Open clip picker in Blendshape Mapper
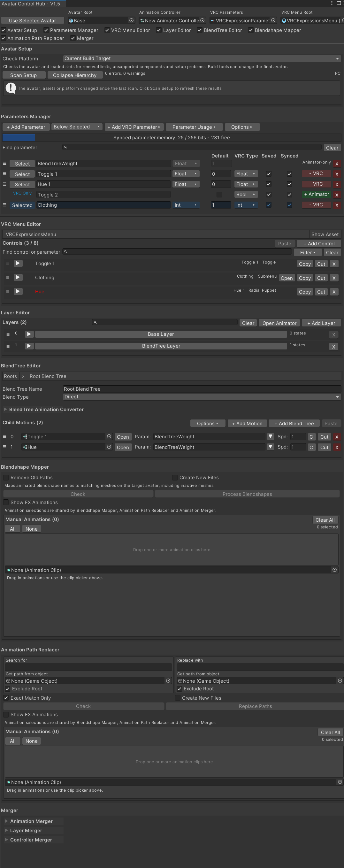 (334, 570)
